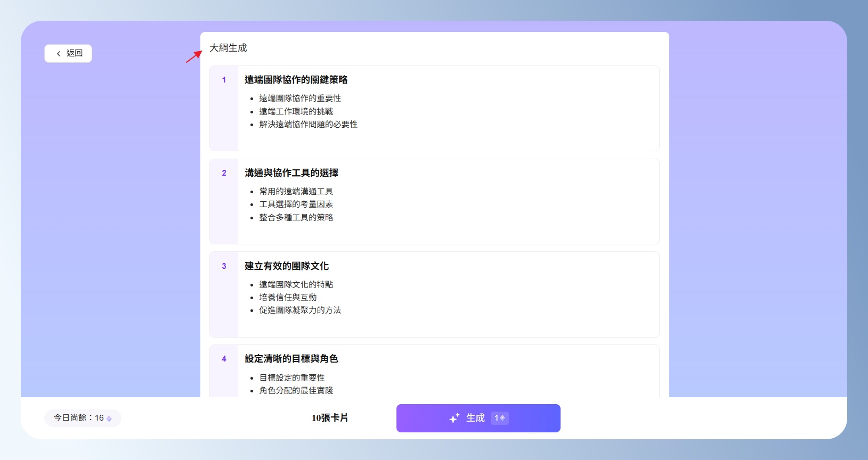
Task: Click bullet 角色分配的最佳實踐
Action: (x=296, y=390)
